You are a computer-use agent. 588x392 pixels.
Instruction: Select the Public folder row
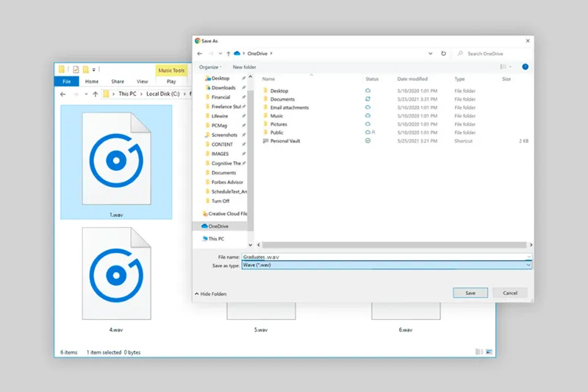tap(276, 132)
